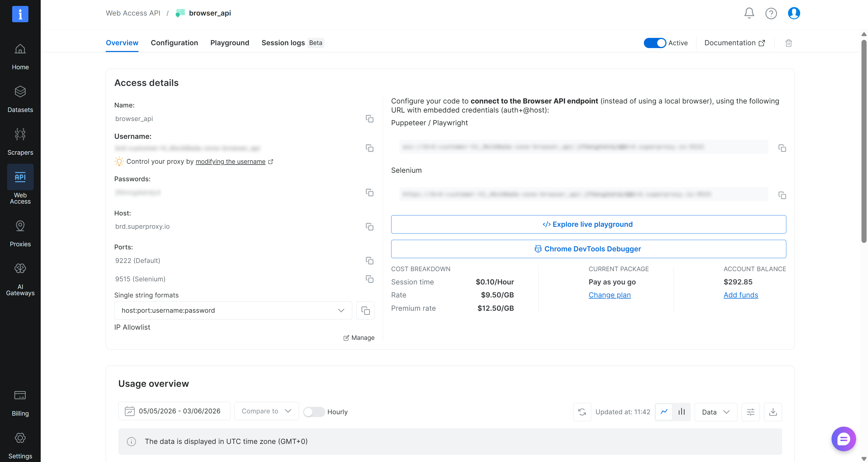Switch to the Overview tab
The height and width of the screenshot is (462, 868).
(x=122, y=43)
